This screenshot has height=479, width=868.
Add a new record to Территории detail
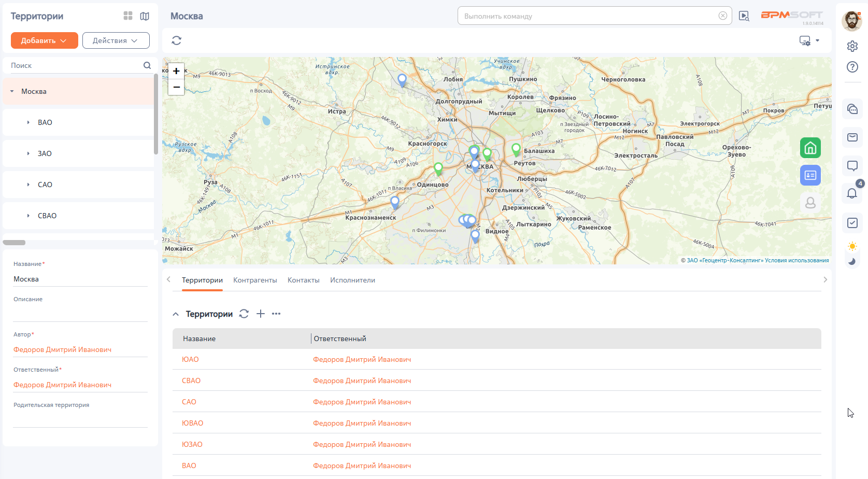(261, 314)
